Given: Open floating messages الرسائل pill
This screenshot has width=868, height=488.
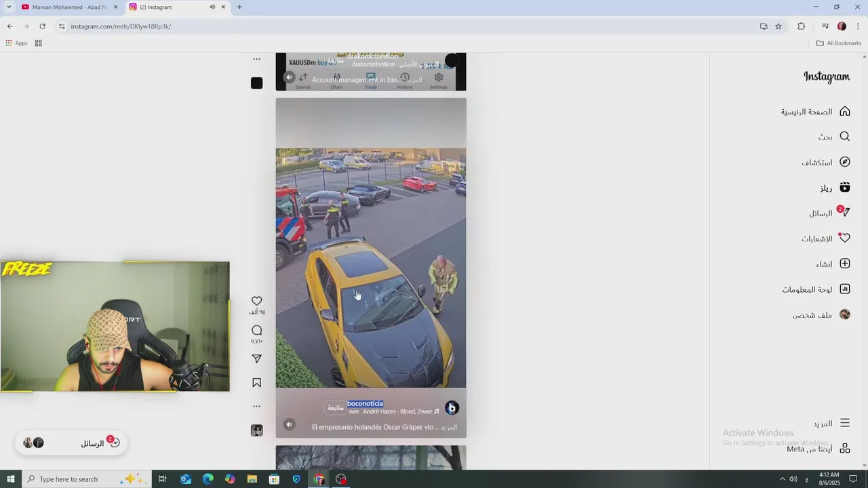Looking at the screenshot, I should click(x=71, y=443).
